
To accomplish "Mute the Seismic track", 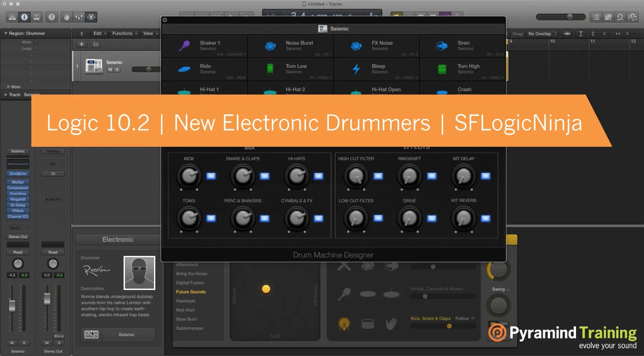I will coord(110,69).
